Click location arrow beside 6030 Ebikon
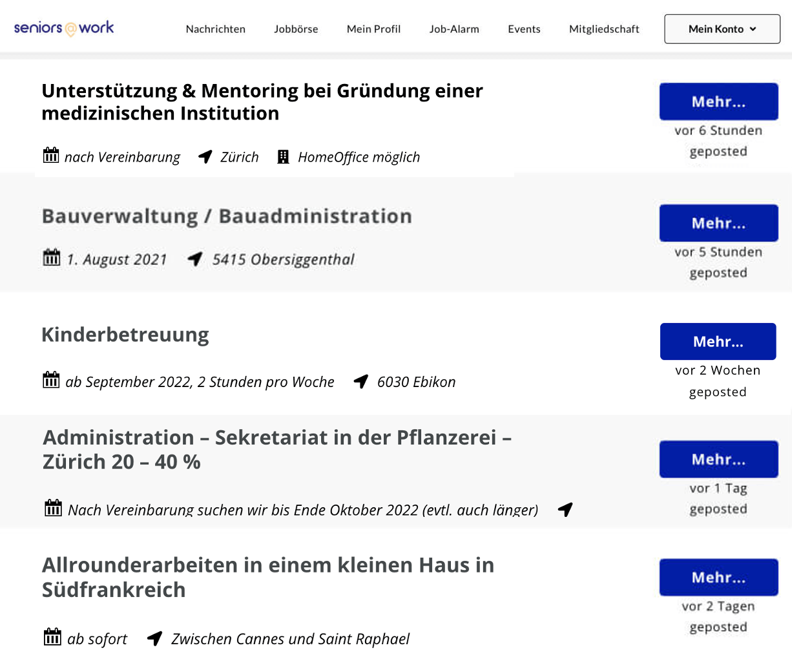This screenshot has width=792, height=672. tap(361, 381)
